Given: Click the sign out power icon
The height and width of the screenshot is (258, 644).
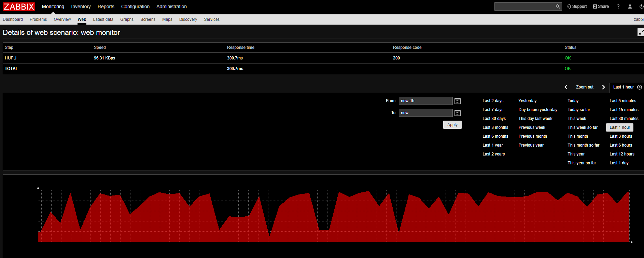Looking at the screenshot, I should [641, 6].
